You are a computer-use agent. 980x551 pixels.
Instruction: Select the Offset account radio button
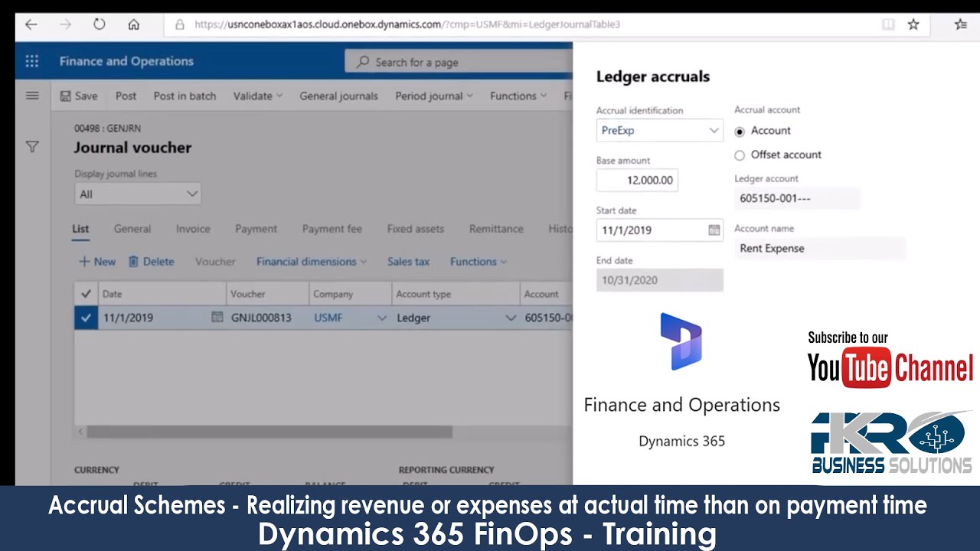(740, 155)
